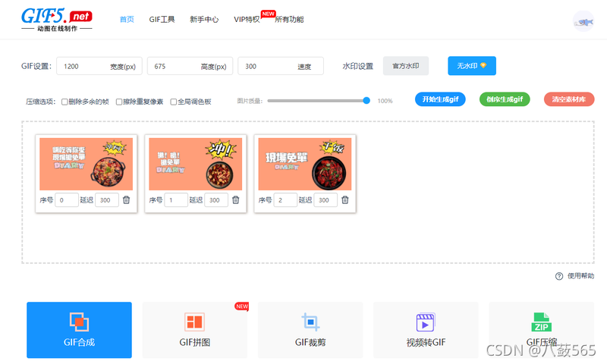Click the height 高度(px) input field
The height and width of the screenshot is (364, 607).
click(x=190, y=66)
